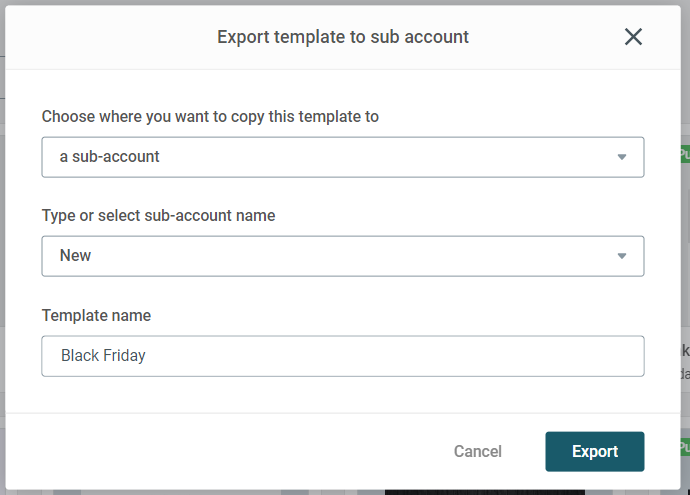Click the 'New' sub-account name field
690x495 pixels.
343,256
